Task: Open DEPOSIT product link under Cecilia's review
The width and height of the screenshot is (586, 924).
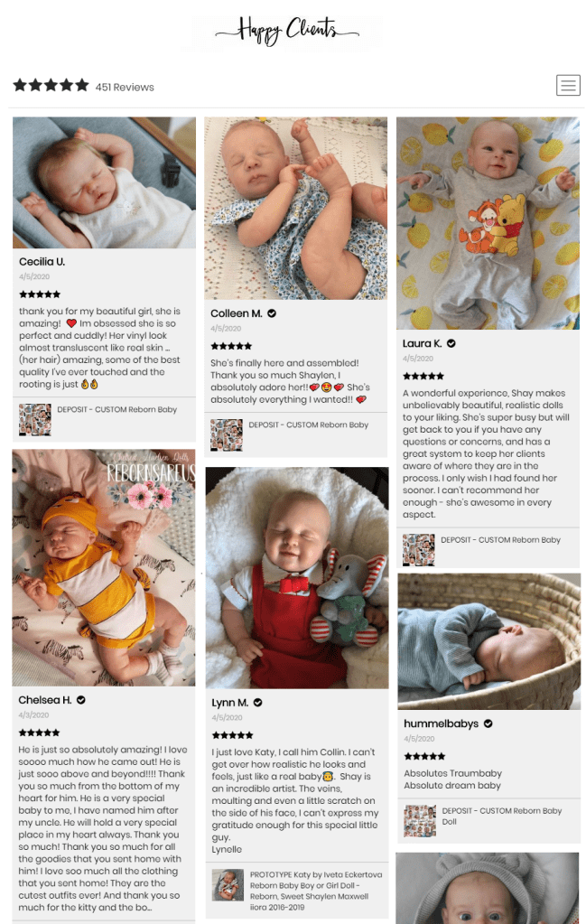Action: 116,409
